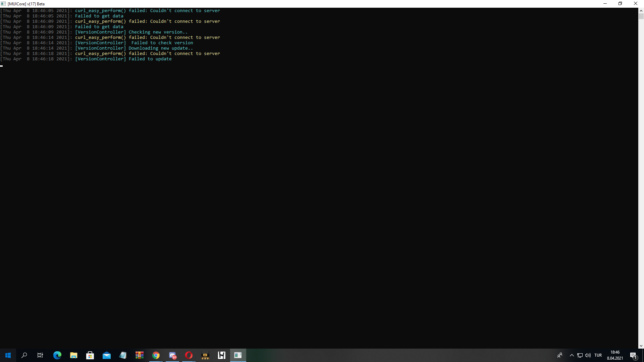Screen dimensions: 644x362
Task: Click the MUICore window title icon
Action: click(3, 4)
